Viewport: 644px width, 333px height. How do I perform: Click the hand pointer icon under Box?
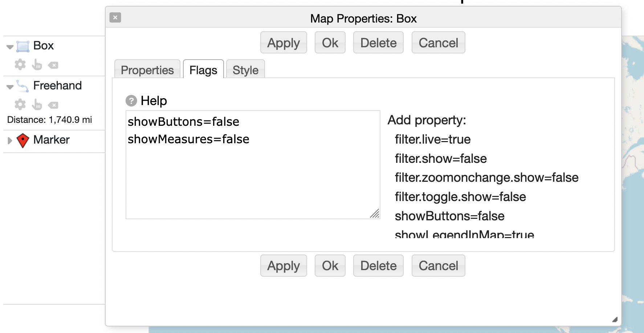[37, 65]
